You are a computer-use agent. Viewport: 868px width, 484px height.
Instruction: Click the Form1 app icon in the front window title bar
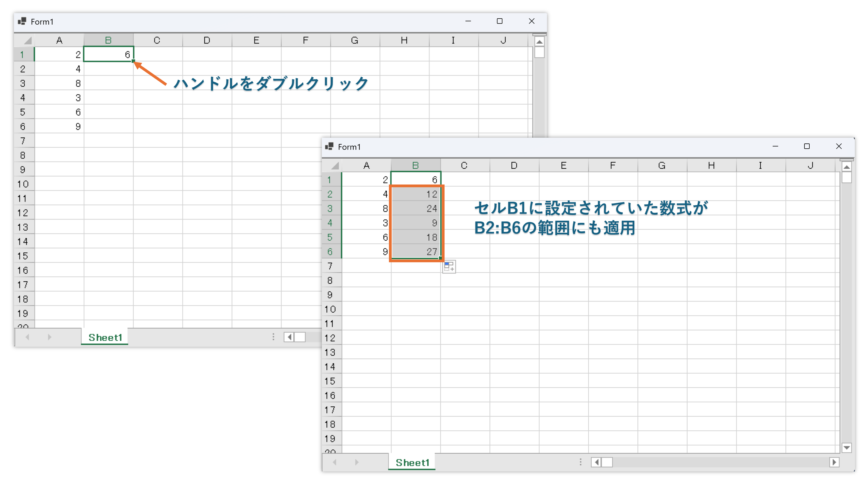(329, 146)
